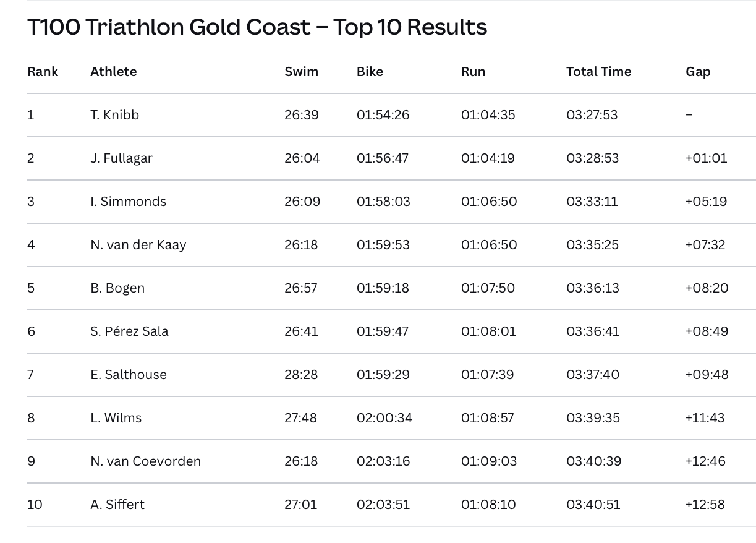
Task: Select S. Pérez Sala's swim time
Action: [x=301, y=331]
